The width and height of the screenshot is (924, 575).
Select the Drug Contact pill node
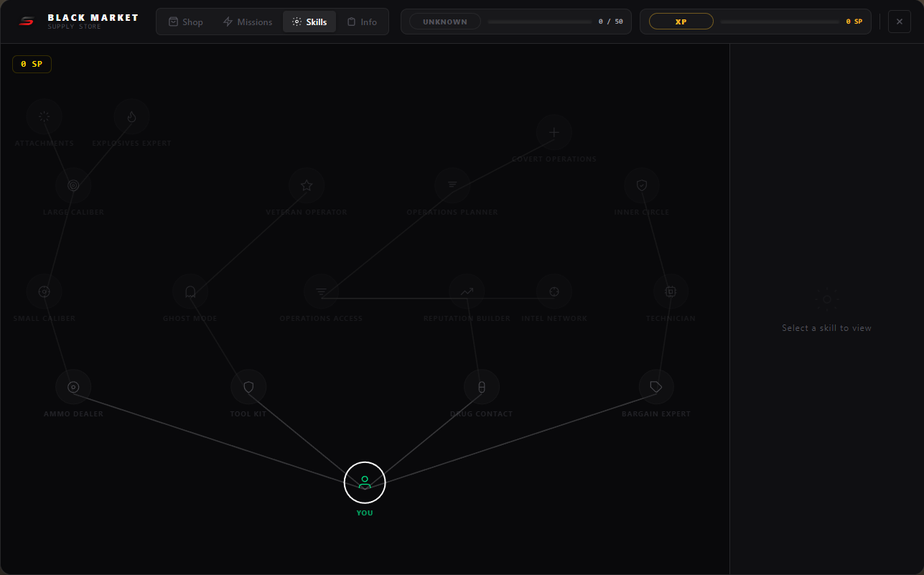coord(482,387)
